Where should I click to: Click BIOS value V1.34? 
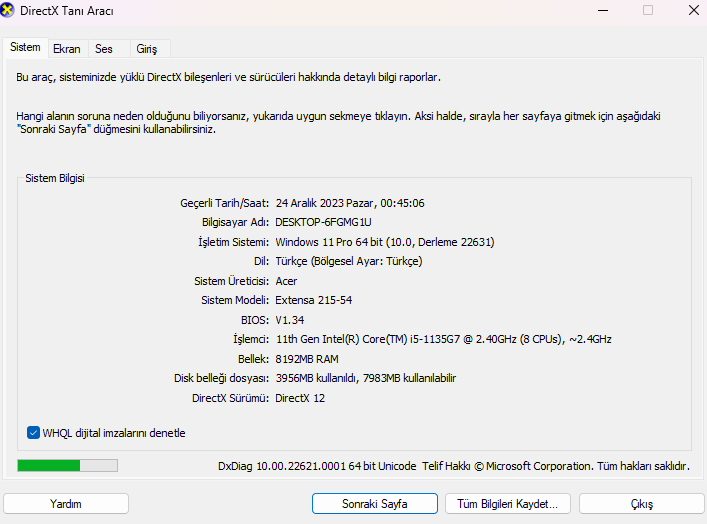[290, 320]
